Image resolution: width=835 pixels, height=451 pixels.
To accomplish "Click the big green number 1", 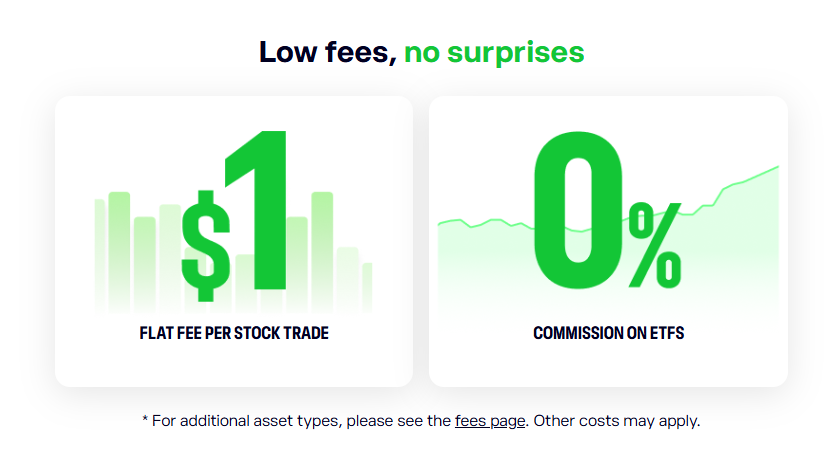I will tap(259, 208).
